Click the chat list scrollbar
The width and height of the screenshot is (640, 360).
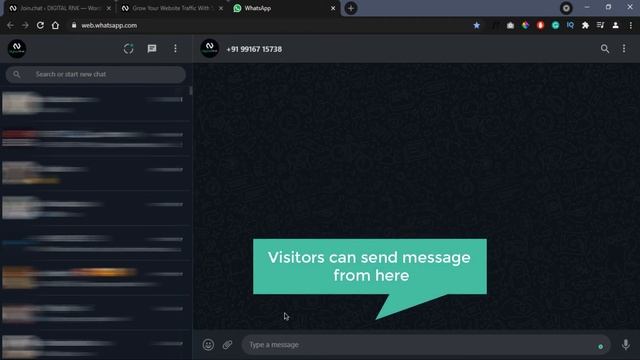pos(191,91)
